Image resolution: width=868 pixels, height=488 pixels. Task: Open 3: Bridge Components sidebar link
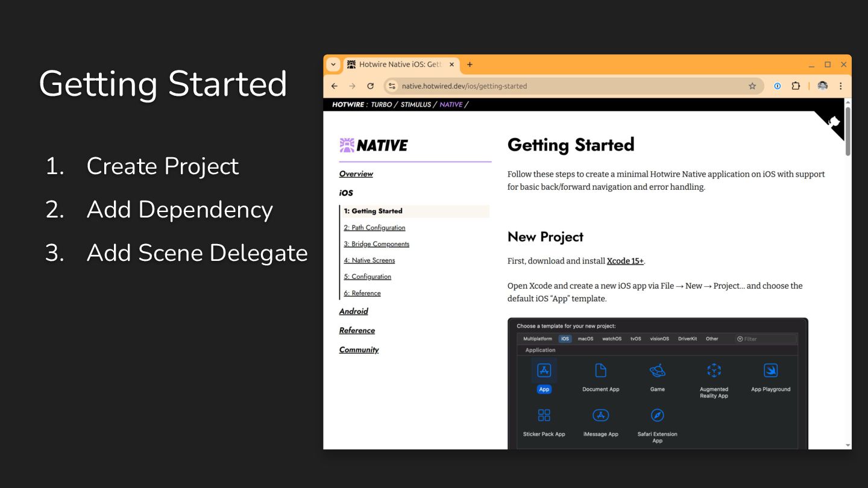point(376,244)
